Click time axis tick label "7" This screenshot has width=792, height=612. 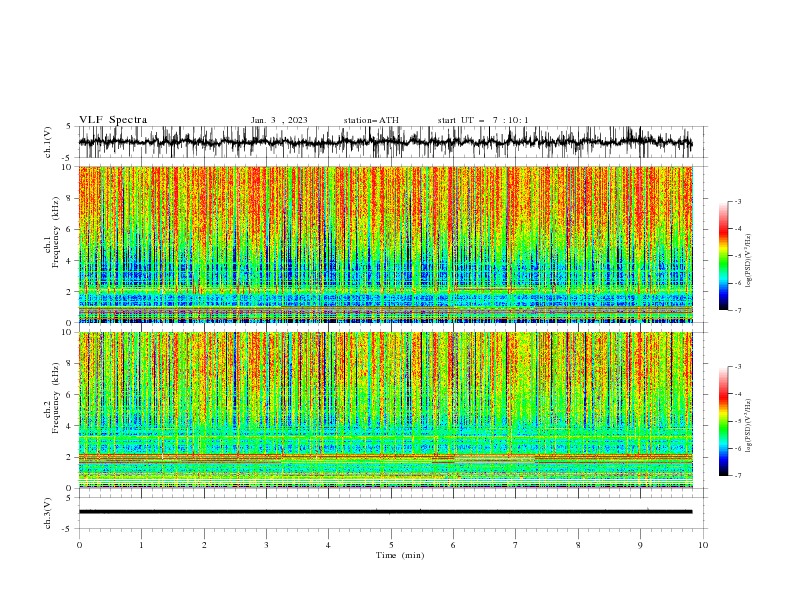(516, 545)
